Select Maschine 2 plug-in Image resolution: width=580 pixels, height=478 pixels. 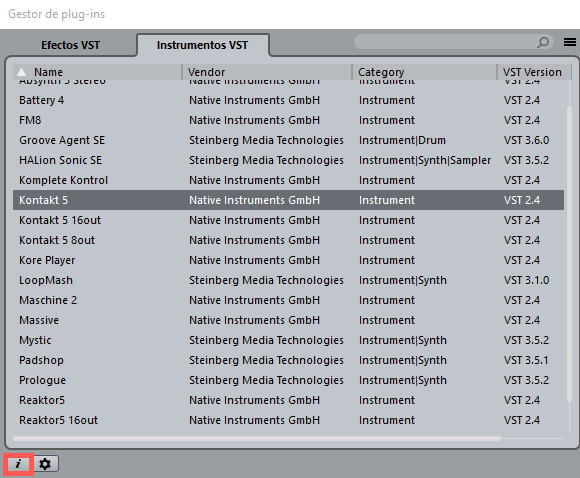click(289, 300)
